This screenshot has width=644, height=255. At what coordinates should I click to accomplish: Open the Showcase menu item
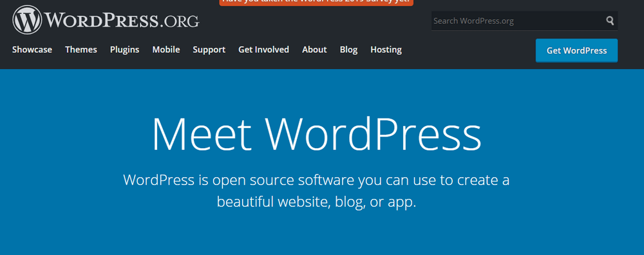tap(32, 50)
